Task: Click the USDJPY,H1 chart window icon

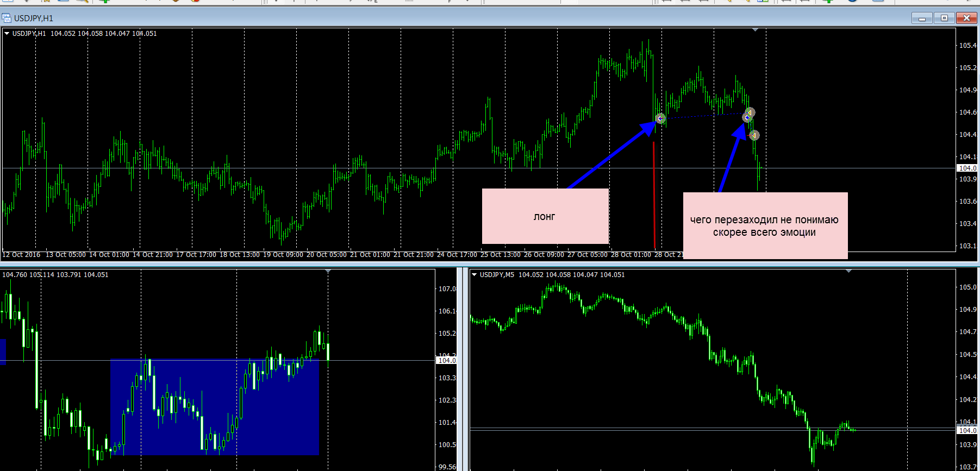Action: pyautogui.click(x=7, y=18)
